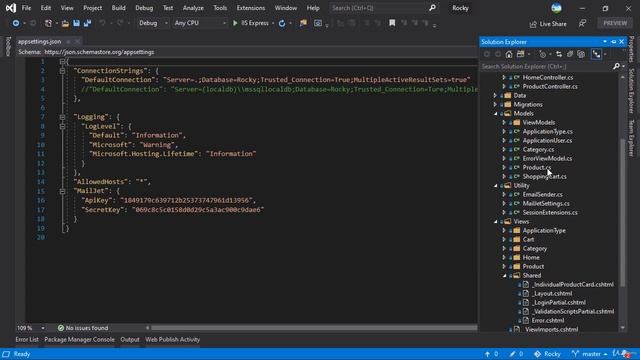This screenshot has width=640, height=360.
Task: Open the Any CPU platform dropdown
Action: 200,23
